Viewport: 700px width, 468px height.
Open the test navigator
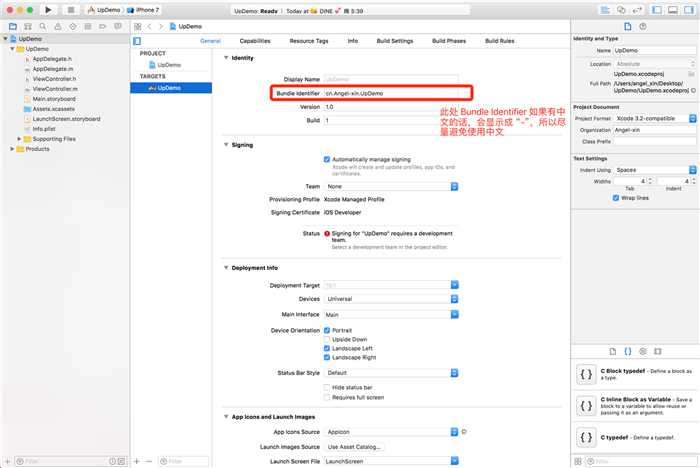point(73,27)
